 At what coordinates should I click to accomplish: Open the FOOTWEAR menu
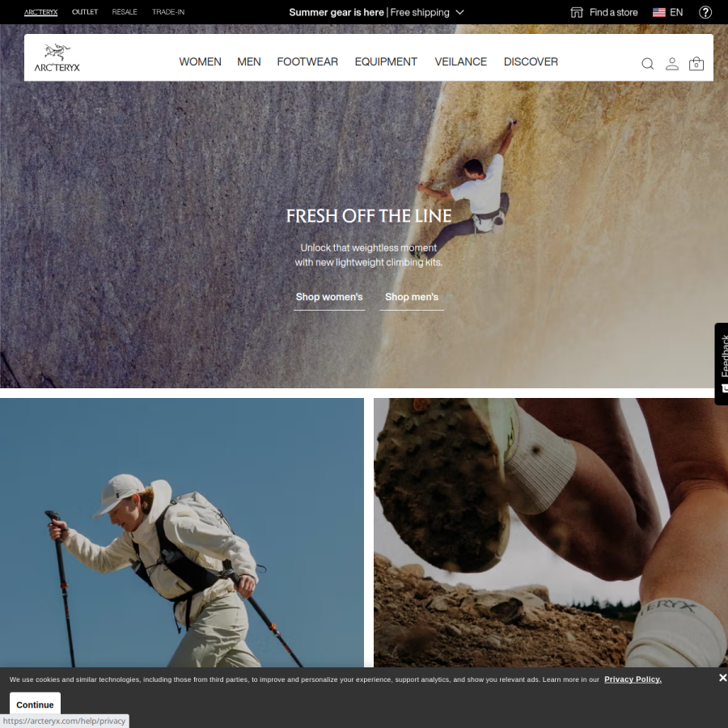point(307,61)
